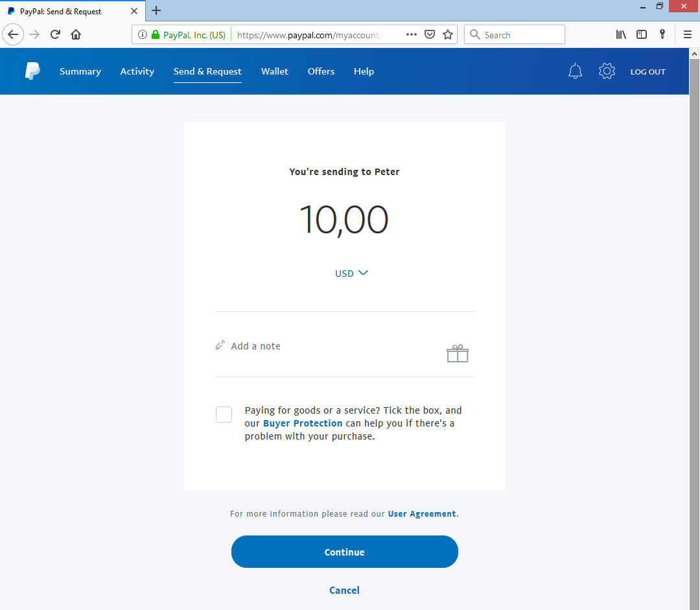The image size is (700, 610).
Task: Open page actions three-dots menu
Action: click(411, 34)
